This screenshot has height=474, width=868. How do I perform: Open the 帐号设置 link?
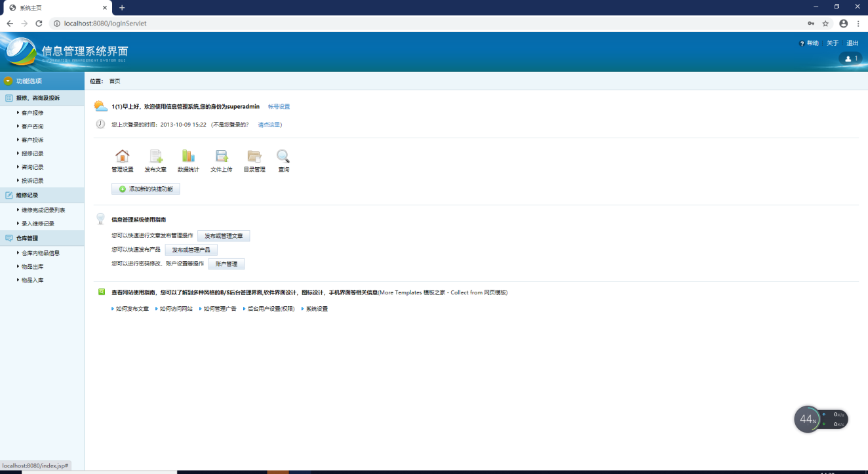[279, 106]
